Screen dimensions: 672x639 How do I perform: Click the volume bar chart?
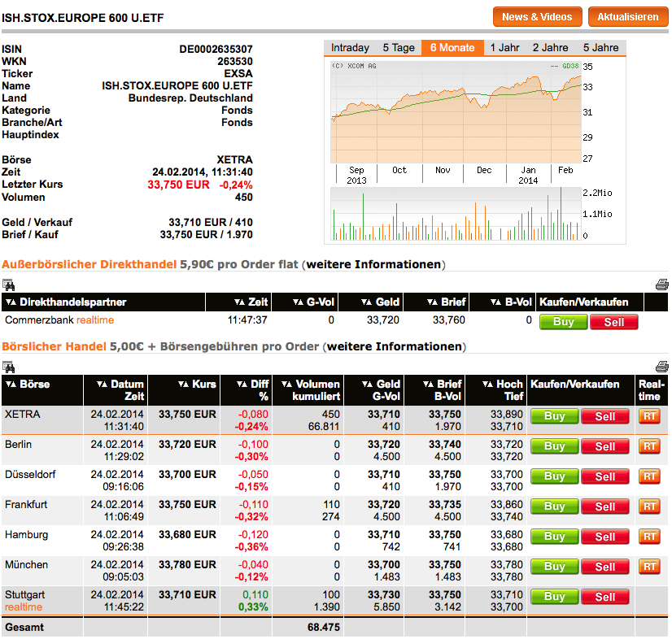456,213
